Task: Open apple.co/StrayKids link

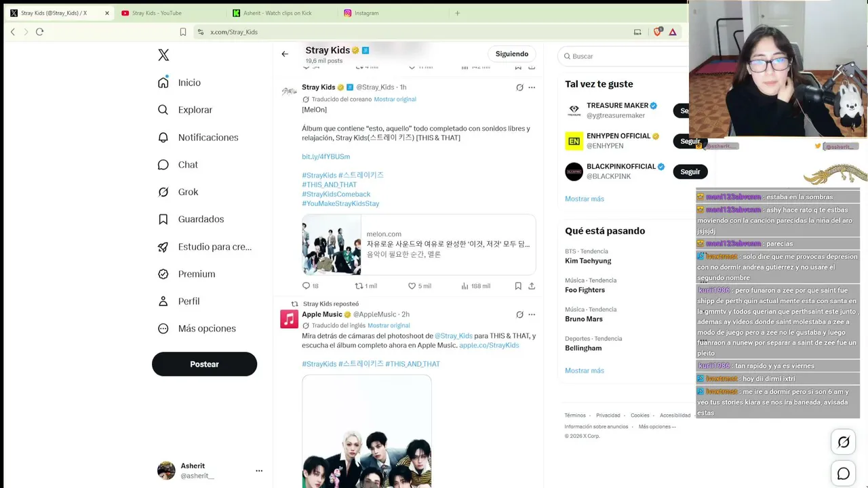Action: 489,345
